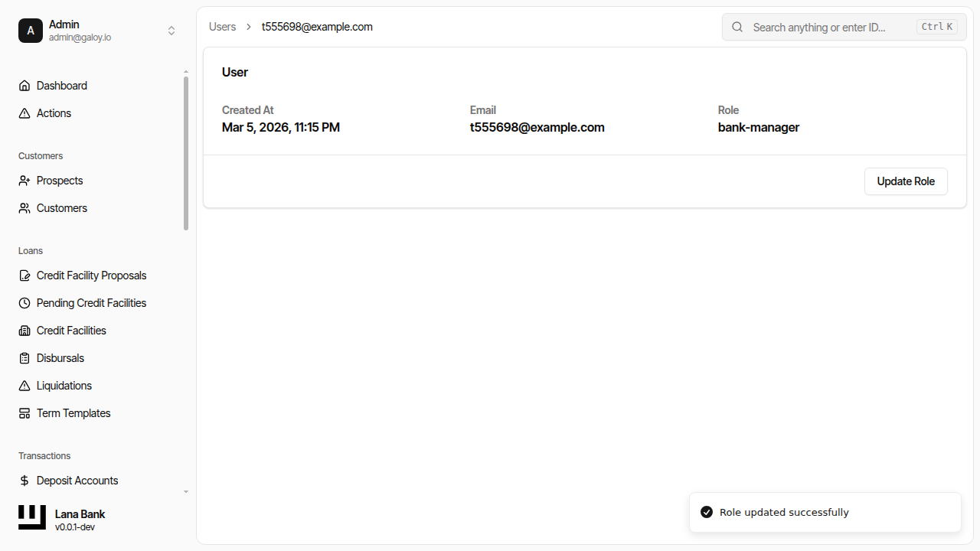The height and width of the screenshot is (551, 980).
Task: Click the Admin avatar badge
Action: 31,31
